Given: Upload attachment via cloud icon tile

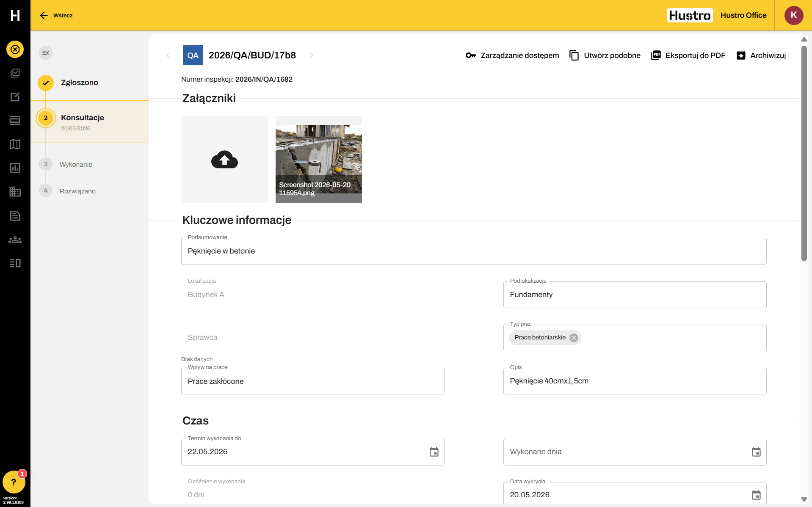Looking at the screenshot, I should [x=224, y=159].
